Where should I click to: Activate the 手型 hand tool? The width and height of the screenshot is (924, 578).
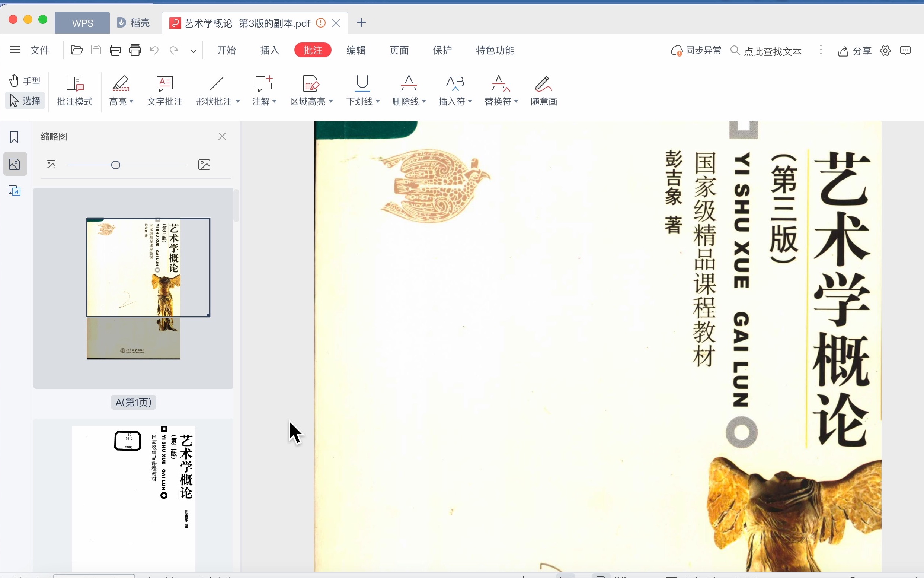(25, 81)
